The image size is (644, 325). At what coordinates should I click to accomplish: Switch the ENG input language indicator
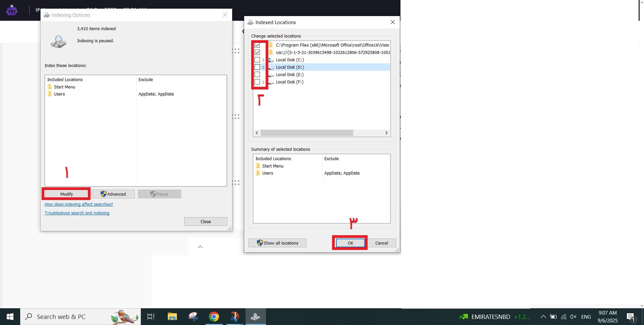click(x=586, y=317)
